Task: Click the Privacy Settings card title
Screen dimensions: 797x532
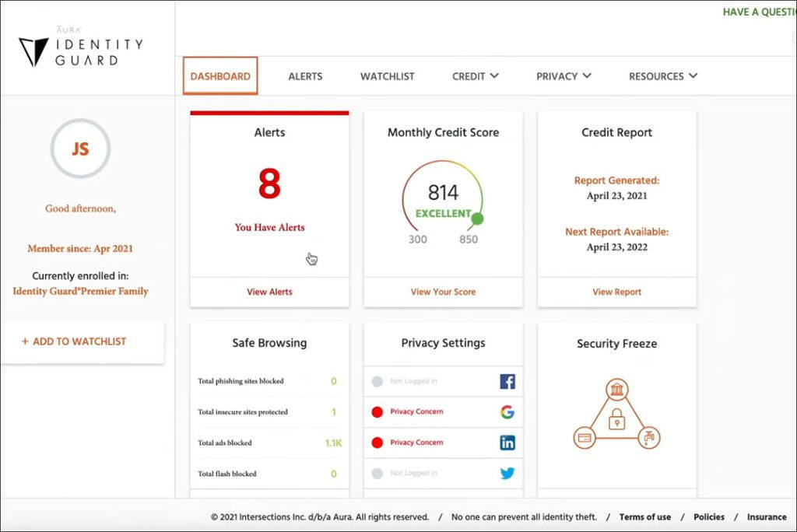Action: tap(443, 343)
